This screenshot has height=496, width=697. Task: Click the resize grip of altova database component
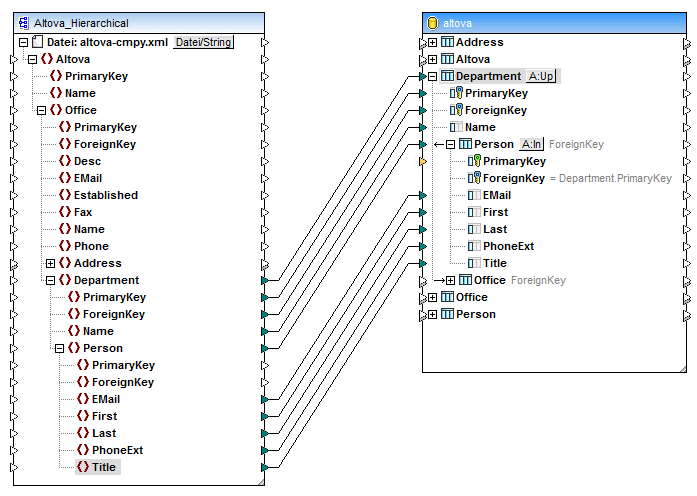point(683,368)
